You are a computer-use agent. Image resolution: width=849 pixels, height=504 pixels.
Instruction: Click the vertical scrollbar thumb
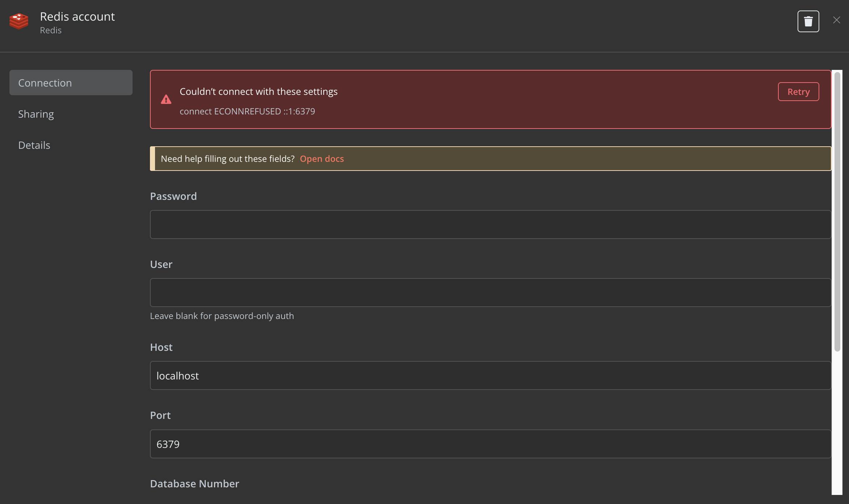tap(837, 211)
